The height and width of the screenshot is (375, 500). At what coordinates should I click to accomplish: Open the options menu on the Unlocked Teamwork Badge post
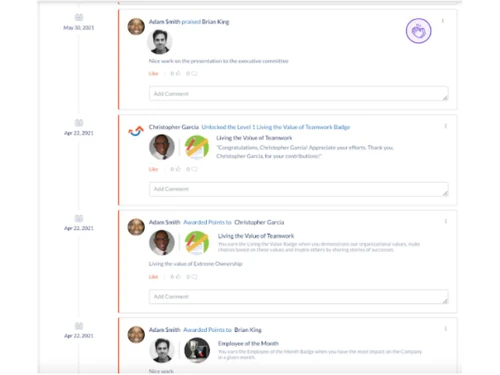tap(445, 126)
